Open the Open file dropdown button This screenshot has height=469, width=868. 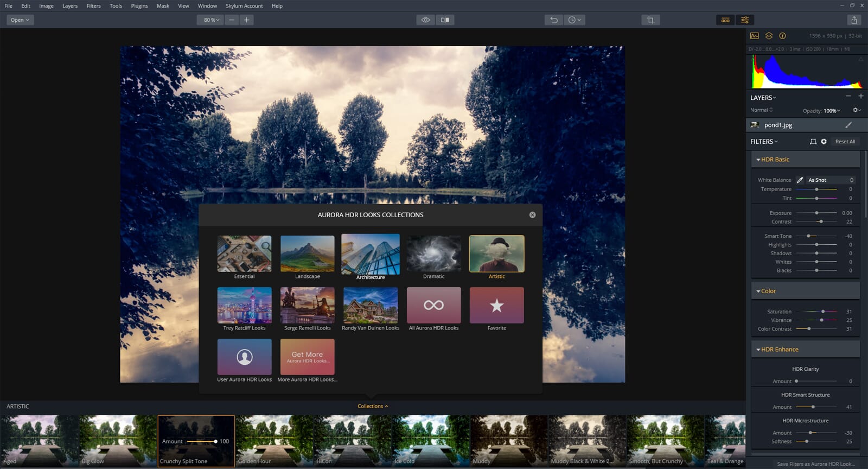20,20
